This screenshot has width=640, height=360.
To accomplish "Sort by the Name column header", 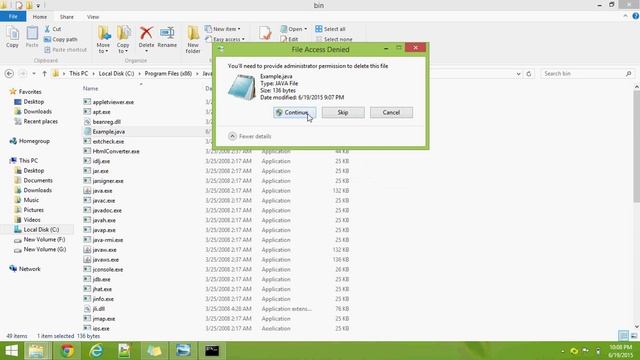I will 91,89.
